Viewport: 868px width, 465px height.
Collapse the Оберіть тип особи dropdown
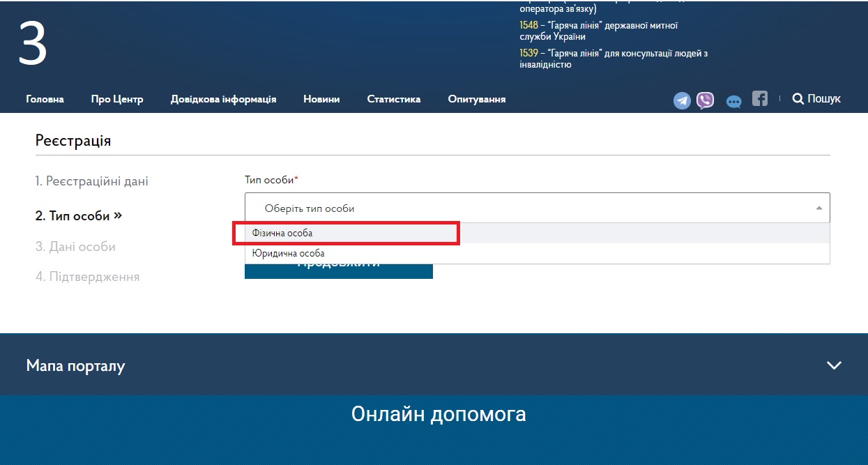pyautogui.click(x=537, y=208)
